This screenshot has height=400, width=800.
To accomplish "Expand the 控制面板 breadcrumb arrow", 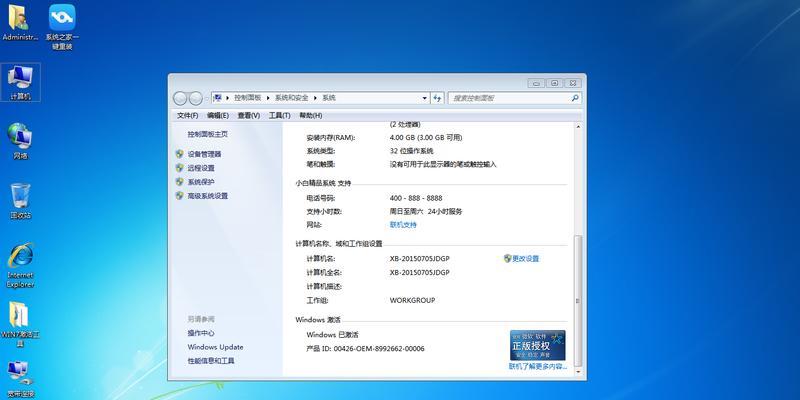I will point(268,98).
